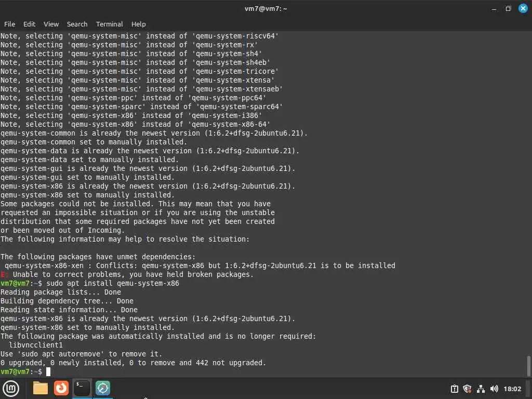Click the window title 'vm7@vm7: ~'

click(265, 9)
